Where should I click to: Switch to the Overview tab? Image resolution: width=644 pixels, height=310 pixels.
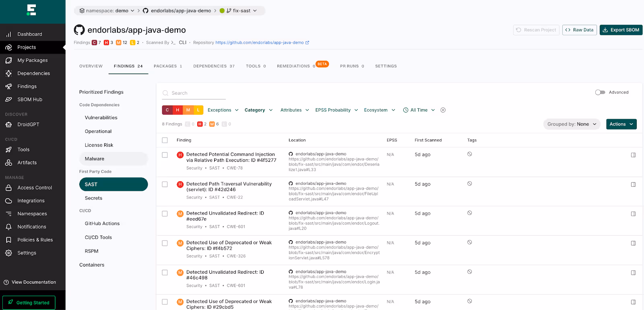[91, 66]
